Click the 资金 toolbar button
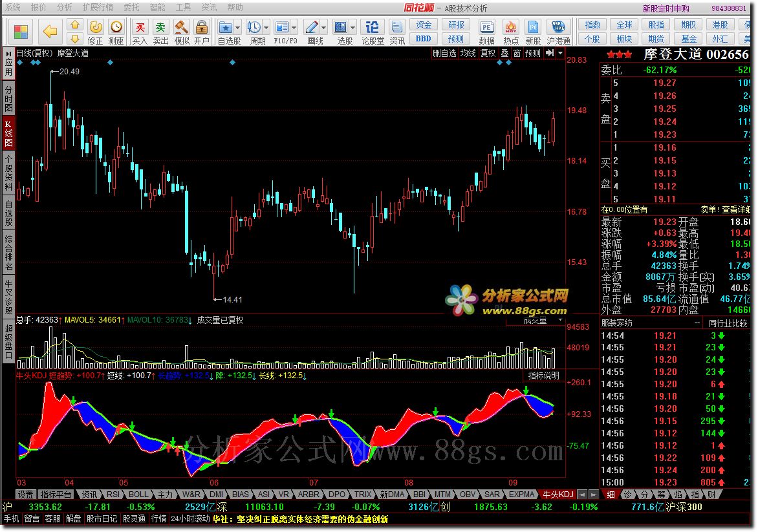758x532 pixels. (x=424, y=25)
